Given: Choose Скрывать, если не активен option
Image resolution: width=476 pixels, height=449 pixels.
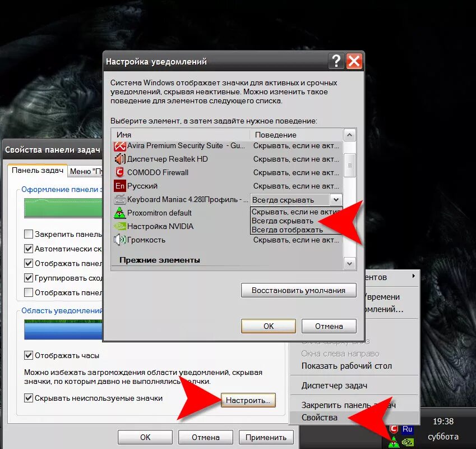Looking at the screenshot, I should tap(296, 212).
